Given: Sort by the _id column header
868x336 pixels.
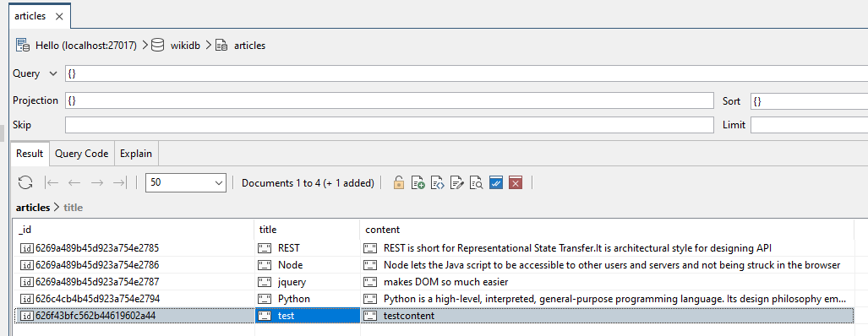Looking at the screenshot, I should click(x=134, y=230).
